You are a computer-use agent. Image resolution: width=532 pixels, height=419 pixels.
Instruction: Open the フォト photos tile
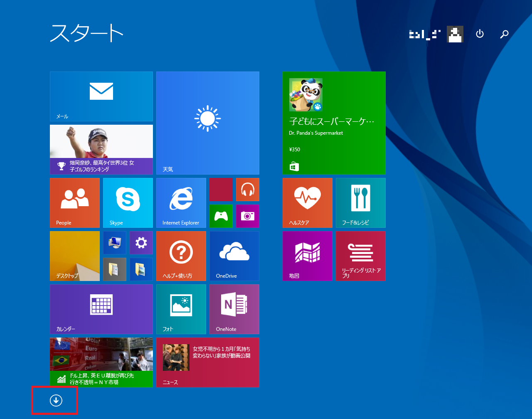(181, 309)
